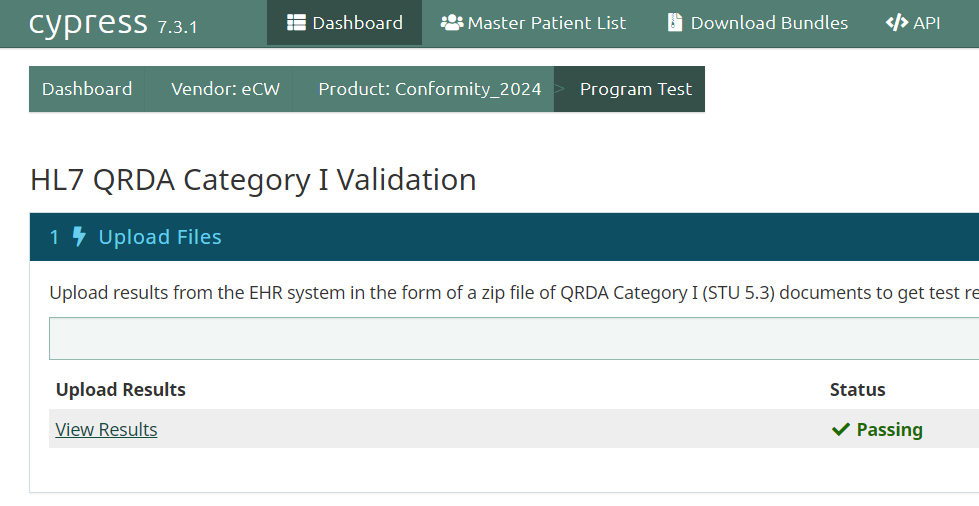Click the green Passing checkmark icon
The width and height of the screenshot is (979, 506).
[840, 429]
